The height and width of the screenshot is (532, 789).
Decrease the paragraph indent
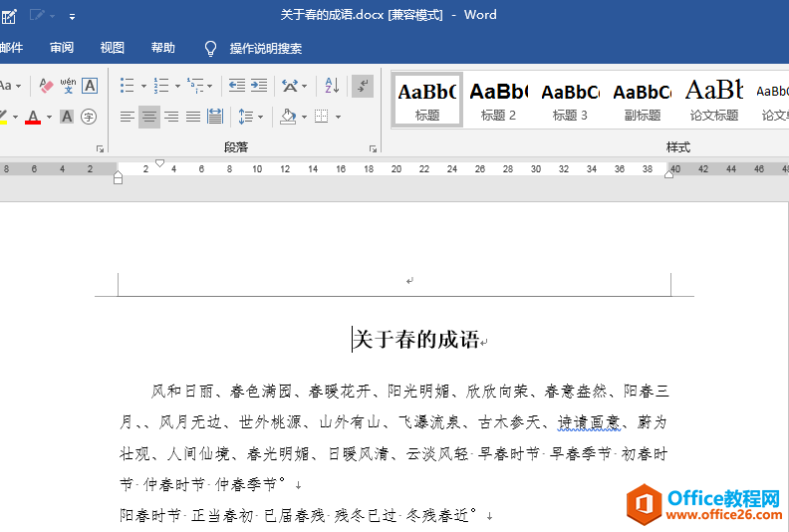tap(236, 86)
